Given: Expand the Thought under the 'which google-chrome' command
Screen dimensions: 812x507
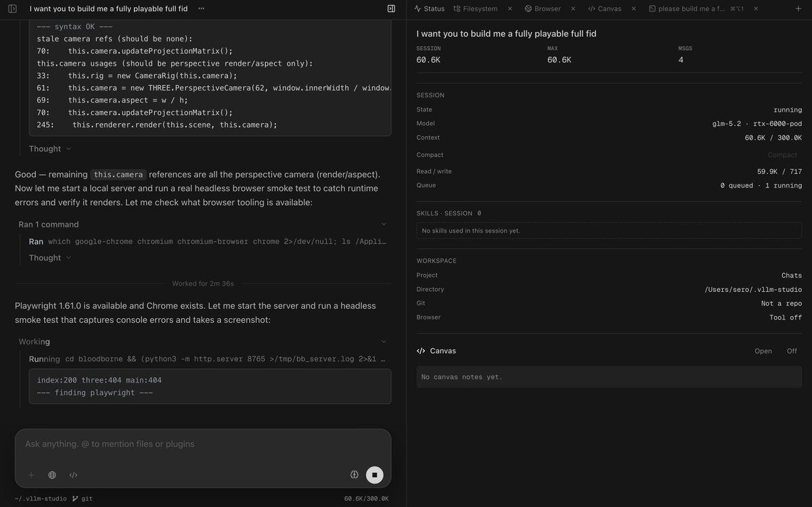Looking at the screenshot, I should [50, 258].
